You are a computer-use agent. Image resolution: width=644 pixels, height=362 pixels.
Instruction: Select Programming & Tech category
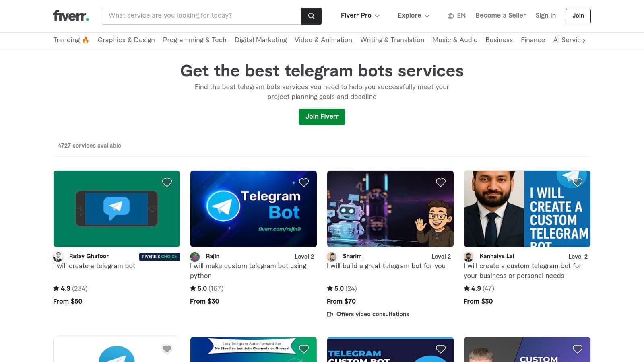194,40
